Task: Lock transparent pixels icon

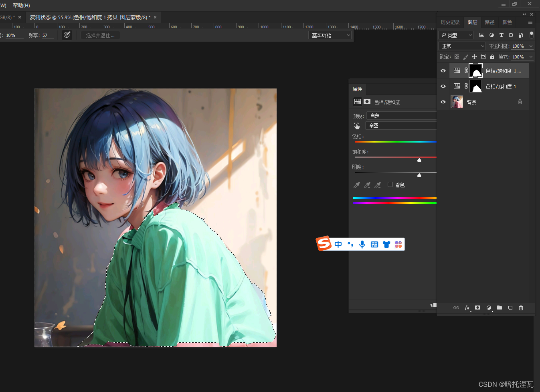Action: tap(457, 57)
